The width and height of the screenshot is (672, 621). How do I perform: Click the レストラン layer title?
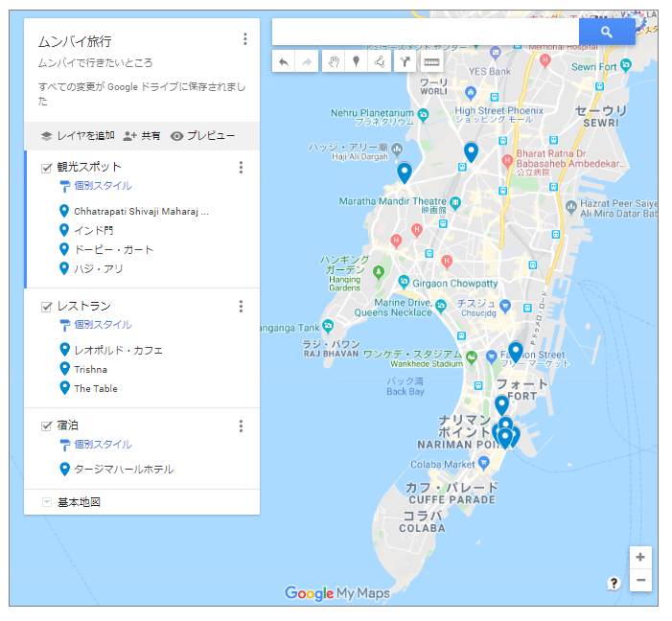[84, 306]
